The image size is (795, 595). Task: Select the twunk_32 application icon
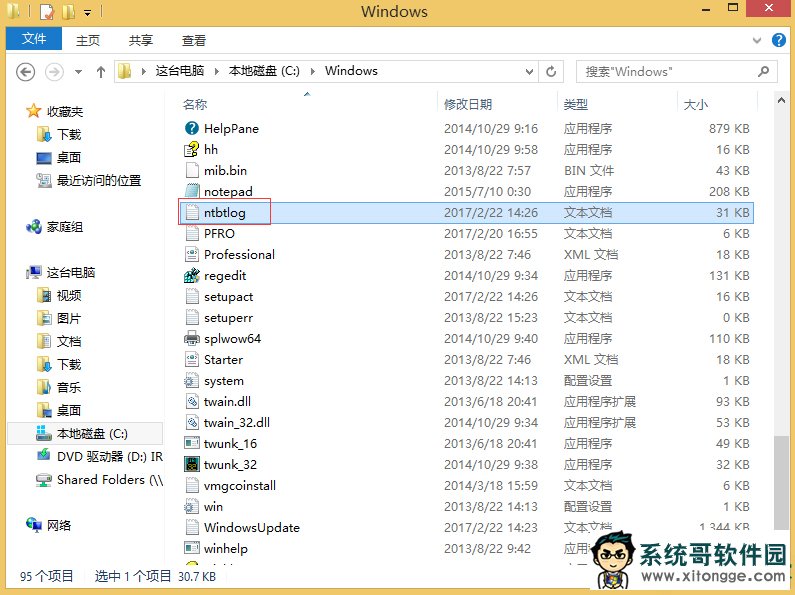coord(192,464)
